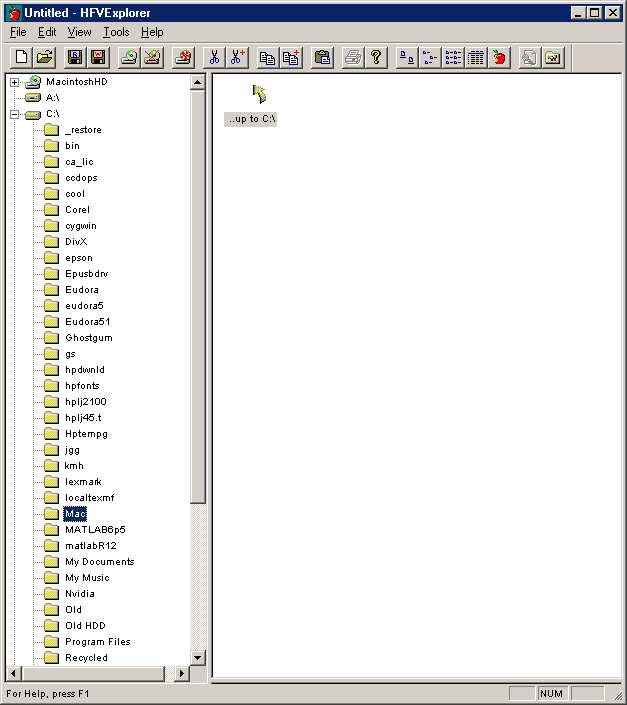Switch to Details view icon
The height and width of the screenshot is (705, 627).
coord(477,58)
